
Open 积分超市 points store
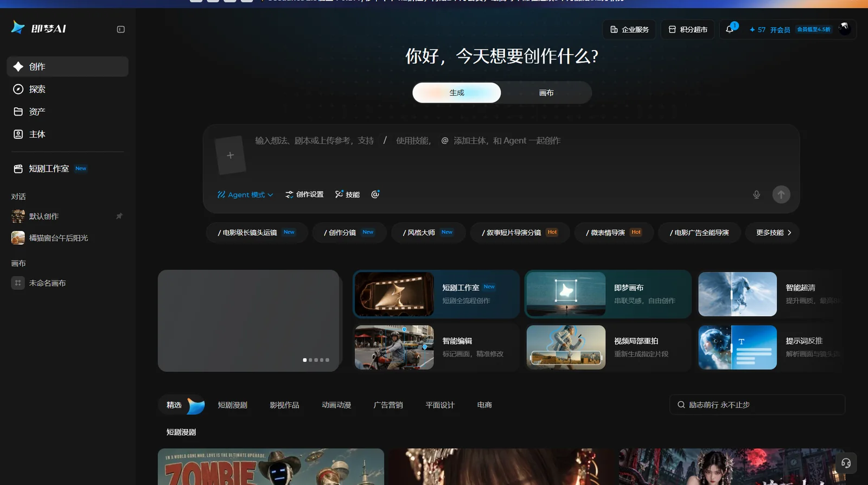[x=688, y=29]
